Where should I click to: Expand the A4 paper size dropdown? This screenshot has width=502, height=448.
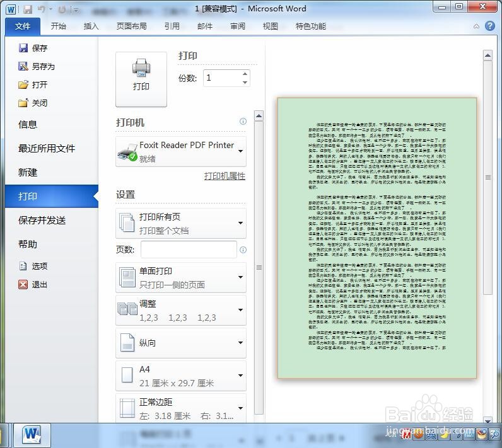pyautogui.click(x=181, y=376)
